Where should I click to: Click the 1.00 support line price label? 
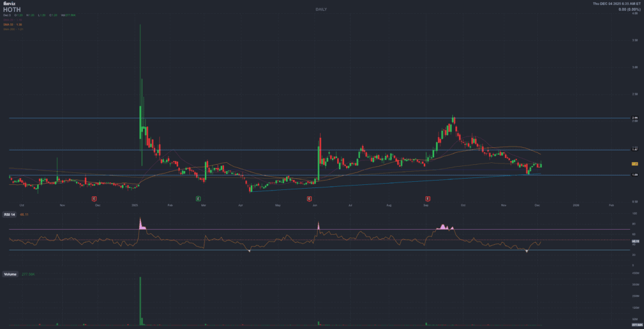[635, 175]
